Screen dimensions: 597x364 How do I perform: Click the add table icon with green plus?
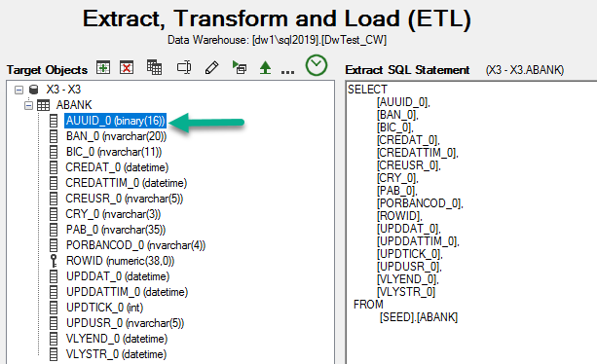(103, 68)
